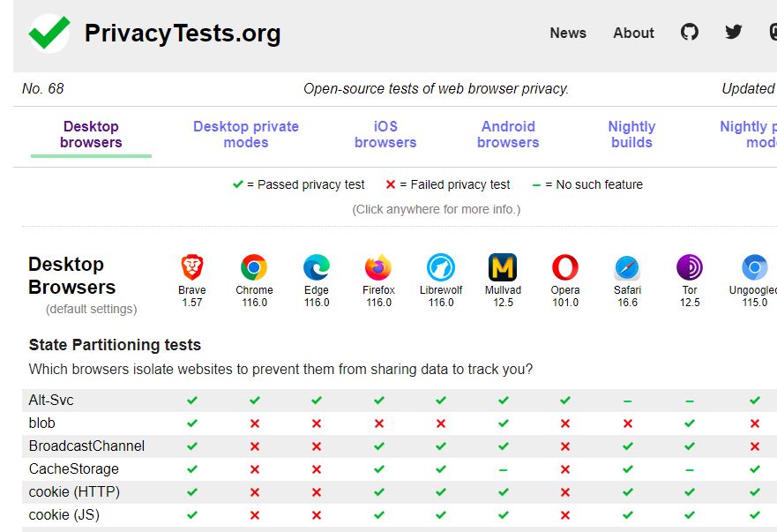Click the blob test name
The height and width of the screenshot is (532, 777).
(41, 423)
